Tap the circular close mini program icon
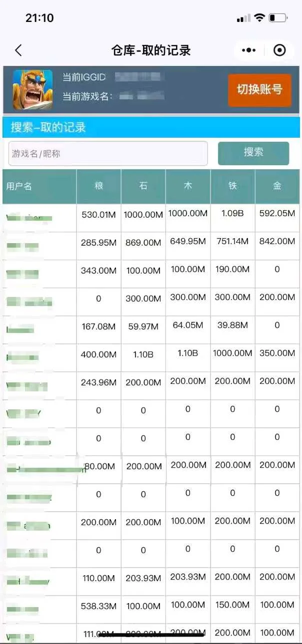Screen dimensions: 302x644 point(280,50)
